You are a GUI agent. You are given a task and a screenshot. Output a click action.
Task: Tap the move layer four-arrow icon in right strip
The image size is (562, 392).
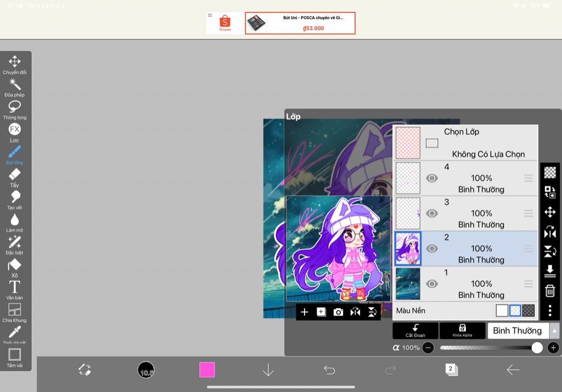(x=550, y=212)
